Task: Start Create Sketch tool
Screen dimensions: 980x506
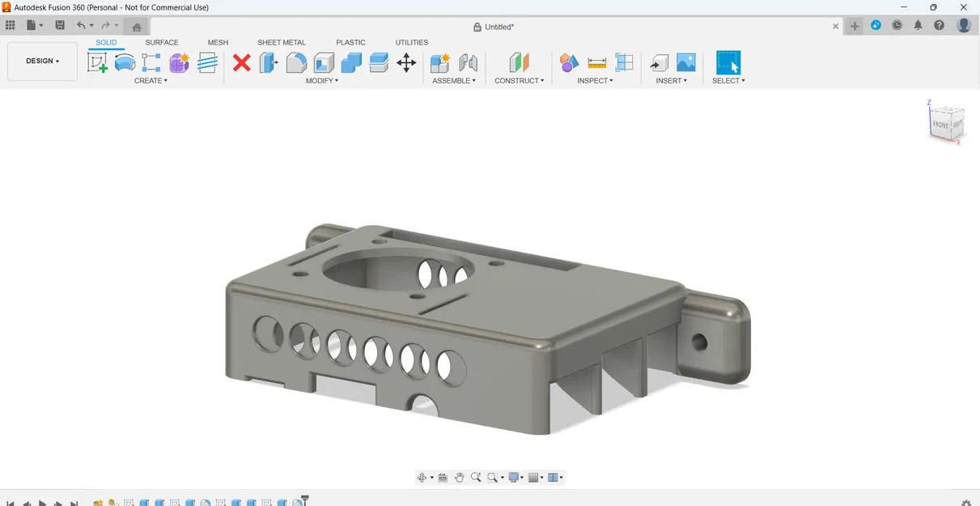Action: point(97,62)
